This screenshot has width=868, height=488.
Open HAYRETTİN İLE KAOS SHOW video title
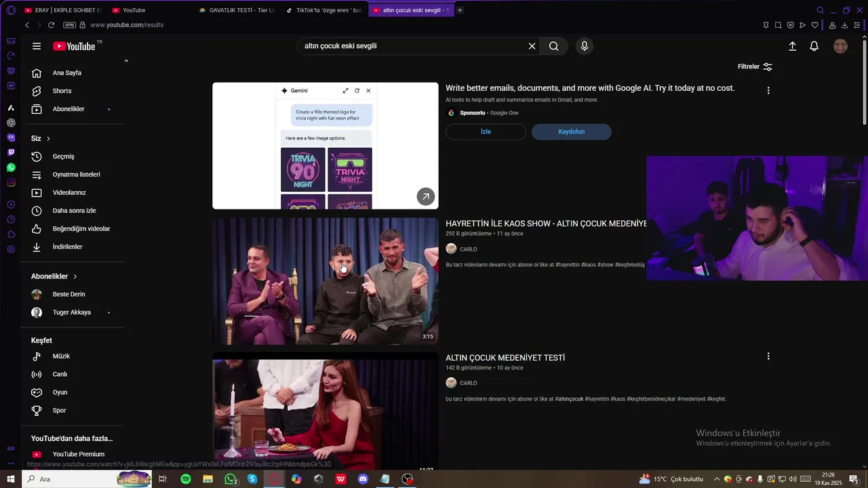pyautogui.click(x=546, y=223)
